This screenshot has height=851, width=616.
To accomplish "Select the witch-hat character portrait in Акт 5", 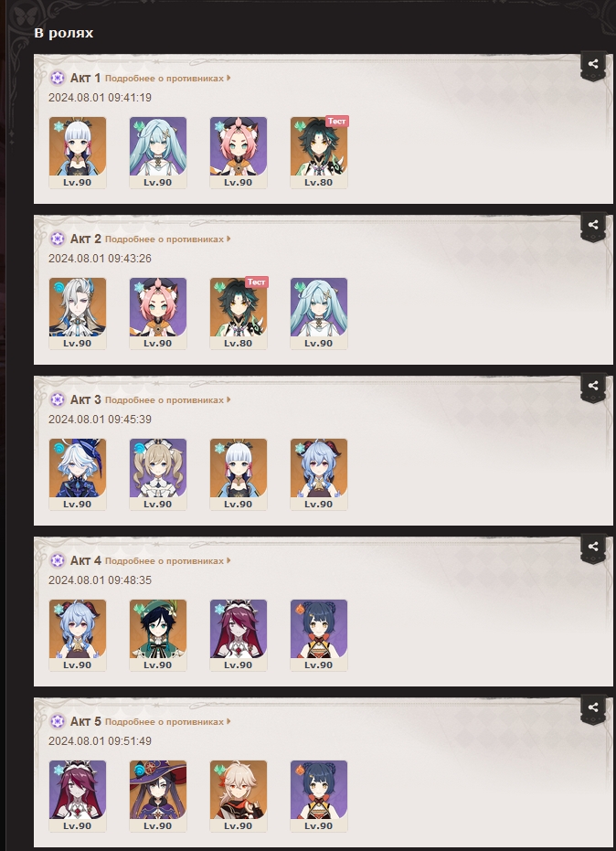I will pos(158,796).
